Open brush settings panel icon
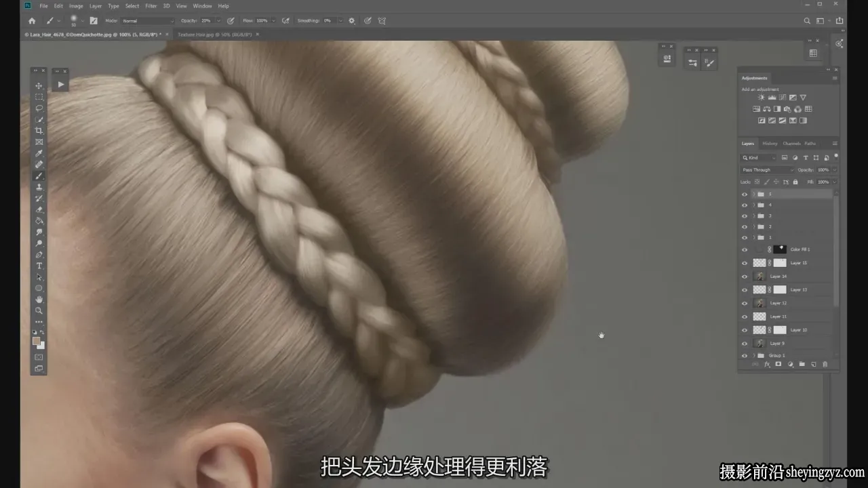The image size is (868, 488). coord(94,21)
